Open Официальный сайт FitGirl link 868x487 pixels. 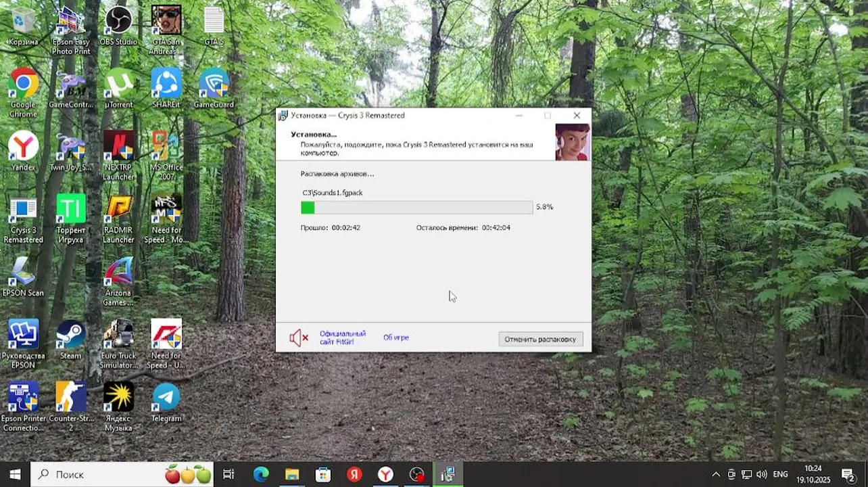tap(342, 338)
